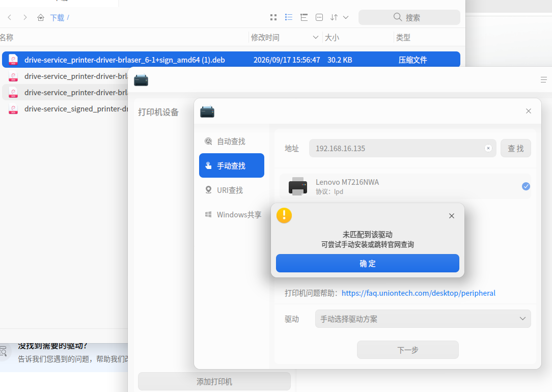The width and height of the screenshot is (552, 392).
Task: Click the printer address input field
Action: pos(402,148)
